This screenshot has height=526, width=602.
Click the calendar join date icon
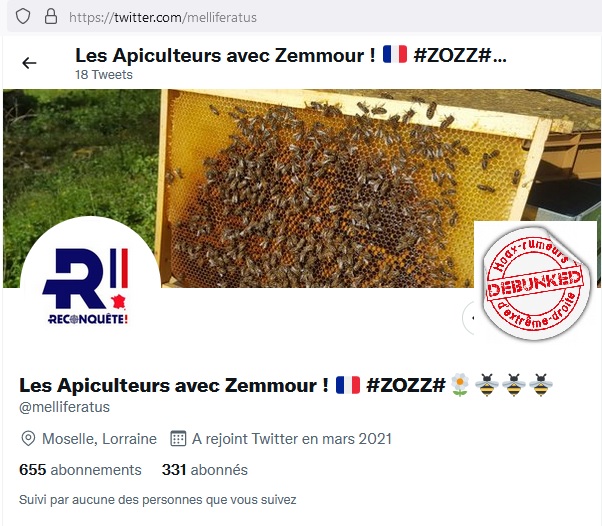click(178, 438)
